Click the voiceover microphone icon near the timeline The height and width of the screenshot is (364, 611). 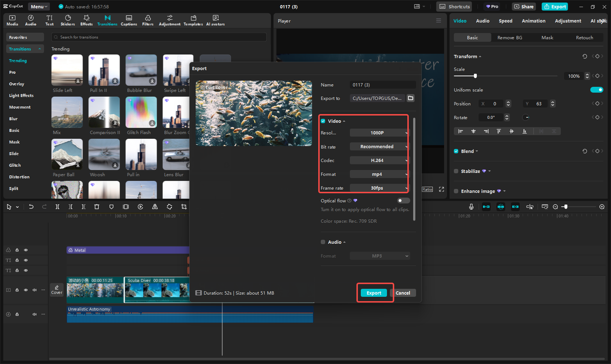[x=471, y=207]
